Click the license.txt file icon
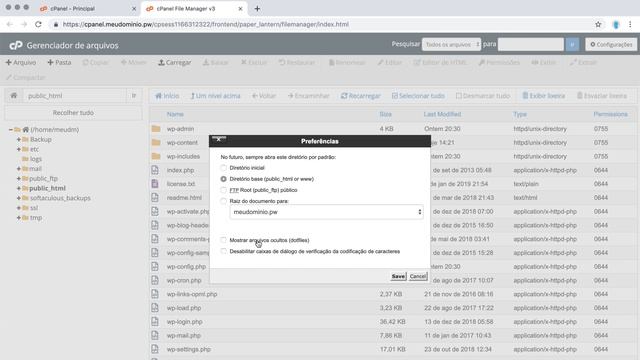Image resolution: width=640 pixels, height=360 pixels. pyautogui.click(x=155, y=184)
